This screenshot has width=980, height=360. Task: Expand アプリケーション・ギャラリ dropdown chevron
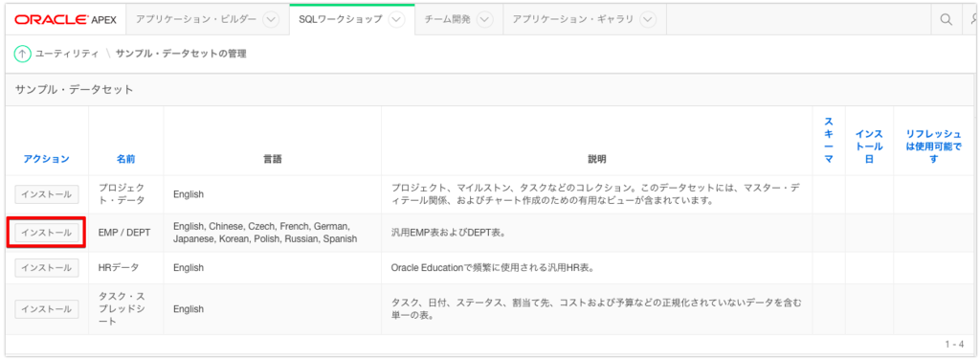coord(648,19)
